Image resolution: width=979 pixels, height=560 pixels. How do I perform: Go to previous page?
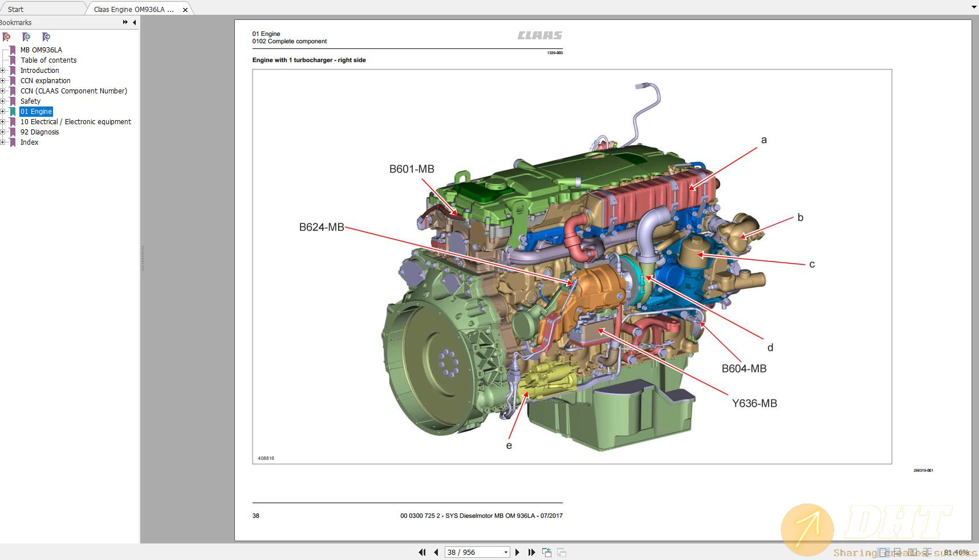(x=436, y=552)
